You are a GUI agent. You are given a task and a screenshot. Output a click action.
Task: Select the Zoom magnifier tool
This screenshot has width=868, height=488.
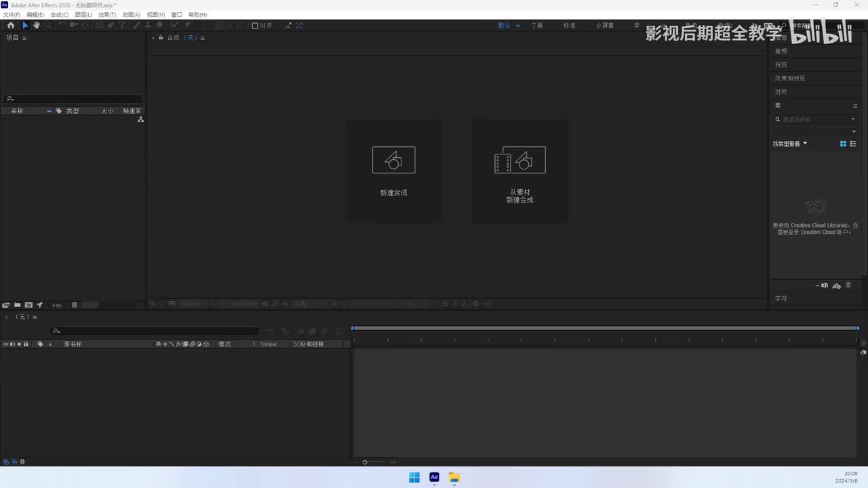(47, 25)
